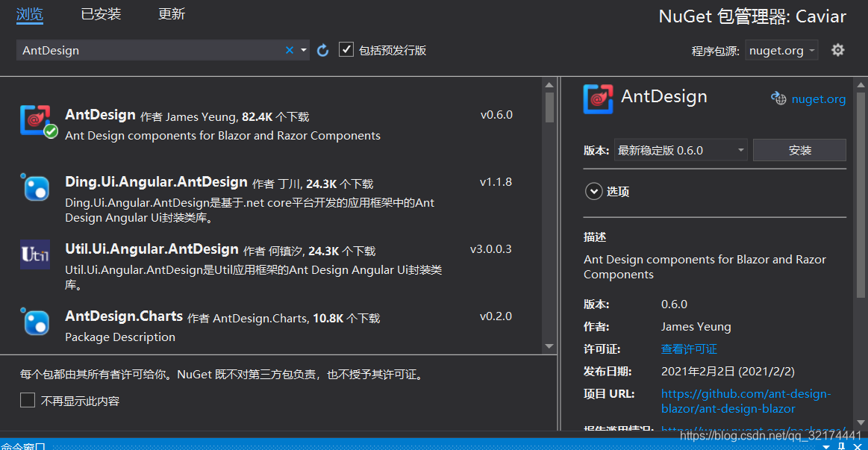Select the AntDesign.Charts package icon
The width and height of the screenshot is (868, 450).
point(37,322)
